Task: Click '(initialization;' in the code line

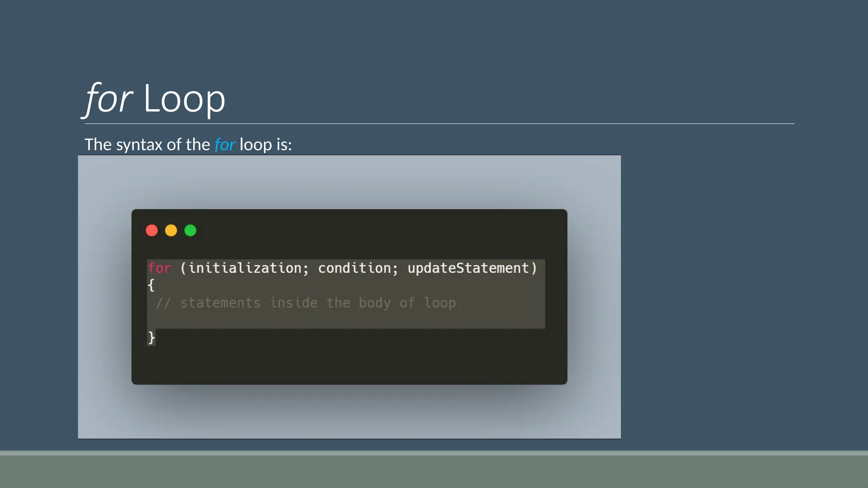Action: 245,268
